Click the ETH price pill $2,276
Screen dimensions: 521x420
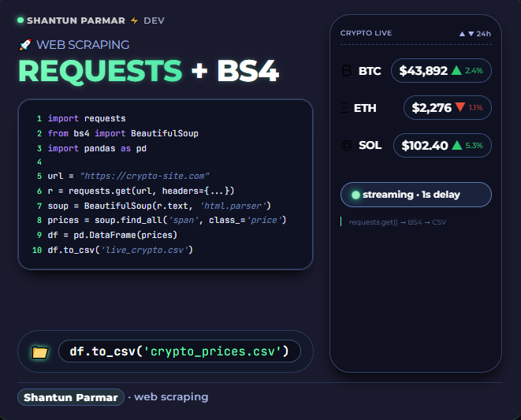click(447, 108)
